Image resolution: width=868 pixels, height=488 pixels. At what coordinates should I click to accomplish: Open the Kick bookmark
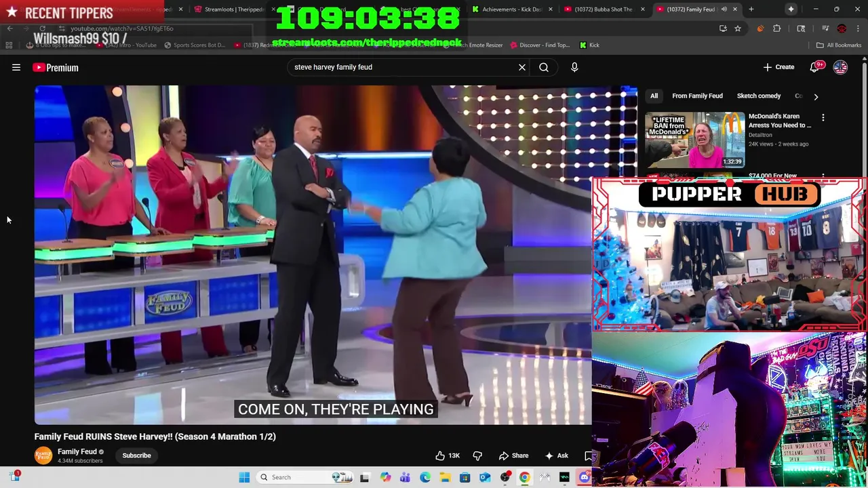[589, 45]
